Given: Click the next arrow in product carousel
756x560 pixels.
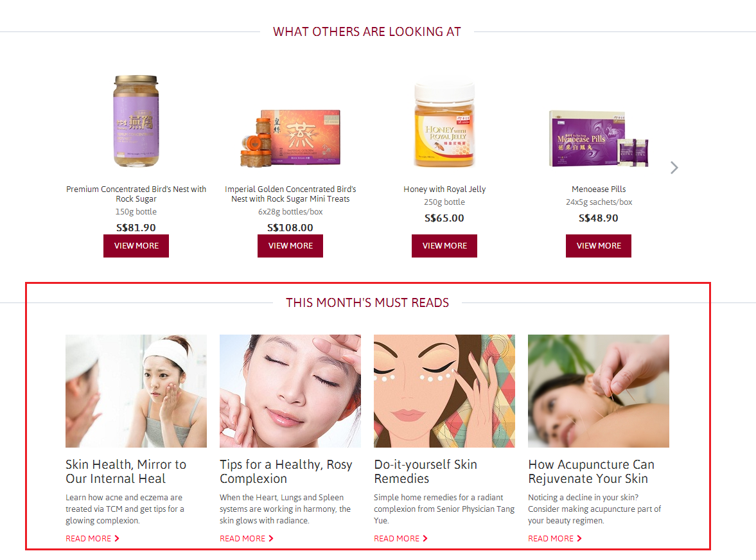Looking at the screenshot, I should coord(674,168).
